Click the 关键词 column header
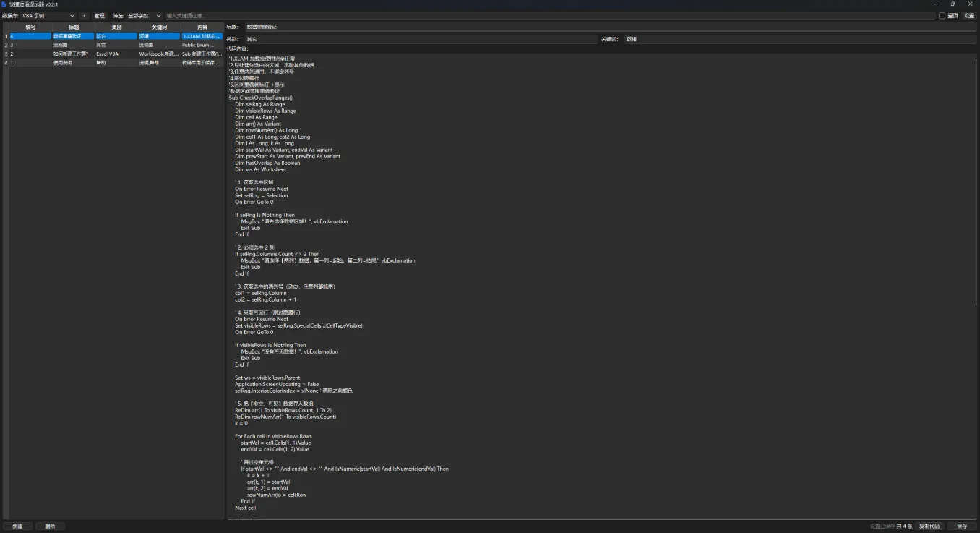The height and width of the screenshot is (533, 980). tap(159, 27)
